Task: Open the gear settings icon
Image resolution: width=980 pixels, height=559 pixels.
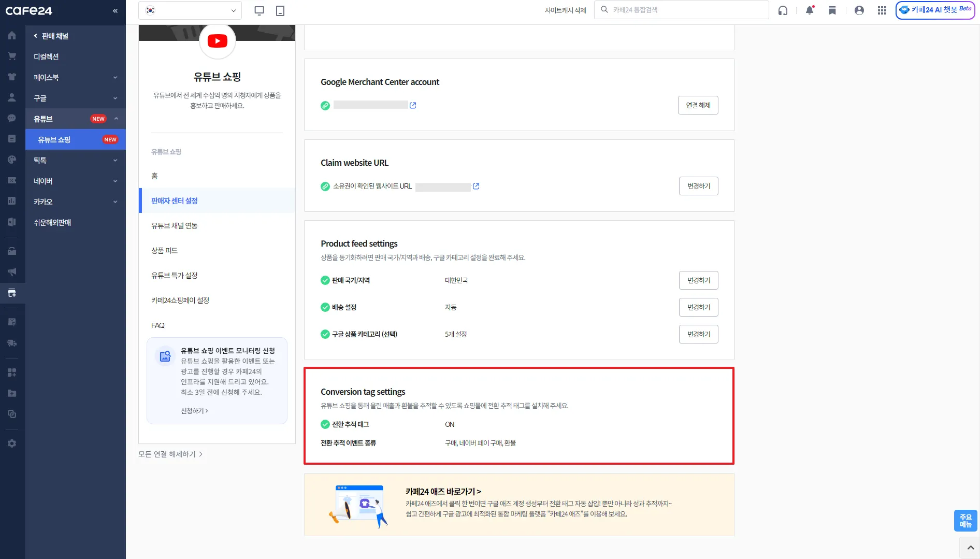Action: click(x=12, y=443)
